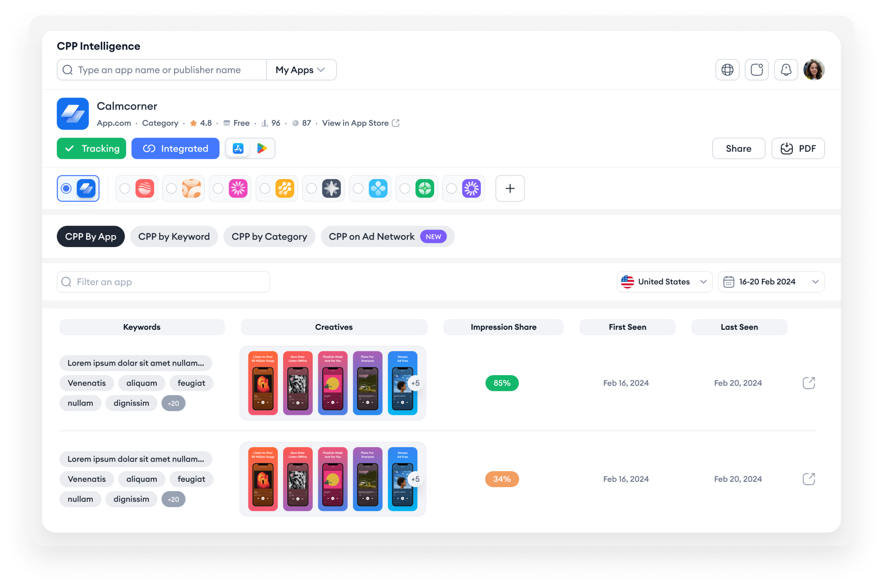Download the PDF report

(x=798, y=149)
